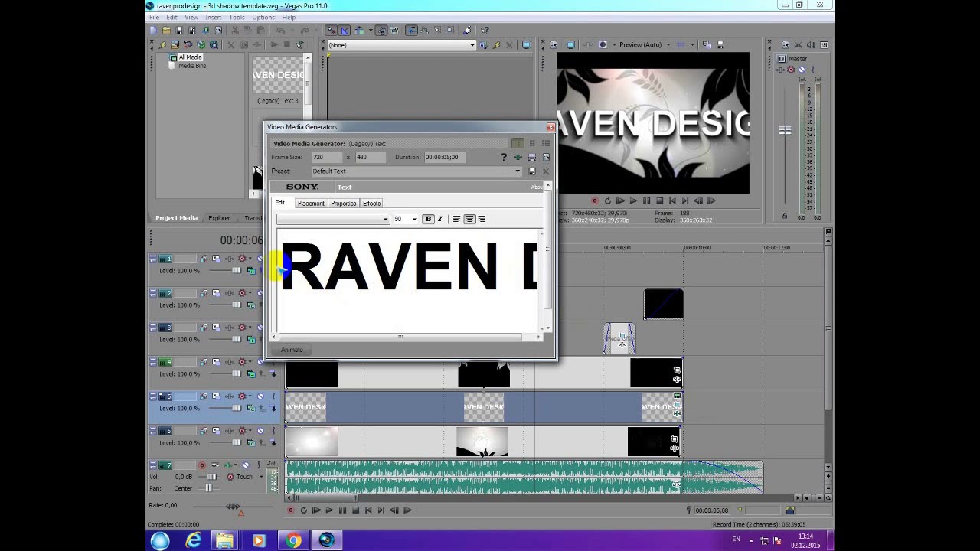
Task: Open the overlays grid dropdown arrow in preview
Action: pyautogui.click(x=693, y=44)
